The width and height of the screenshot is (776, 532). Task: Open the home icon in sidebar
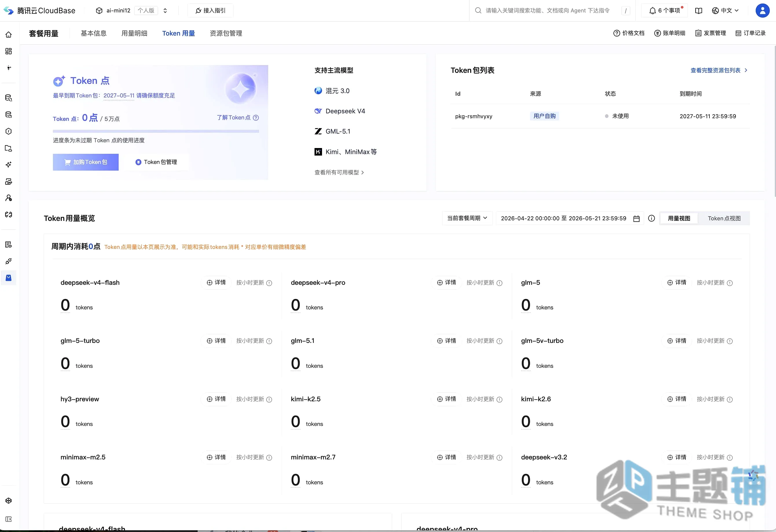[x=9, y=35]
